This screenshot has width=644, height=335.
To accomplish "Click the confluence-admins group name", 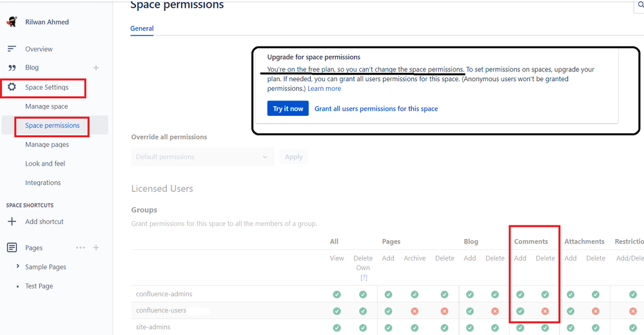I will coord(164,294).
